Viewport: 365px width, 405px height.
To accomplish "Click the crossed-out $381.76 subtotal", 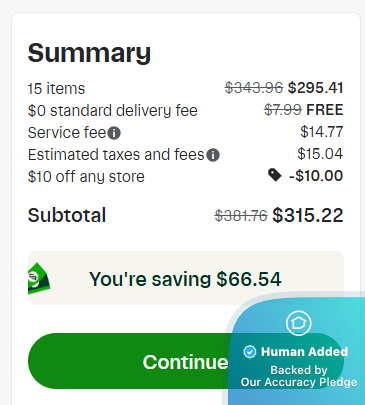I will [241, 216].
